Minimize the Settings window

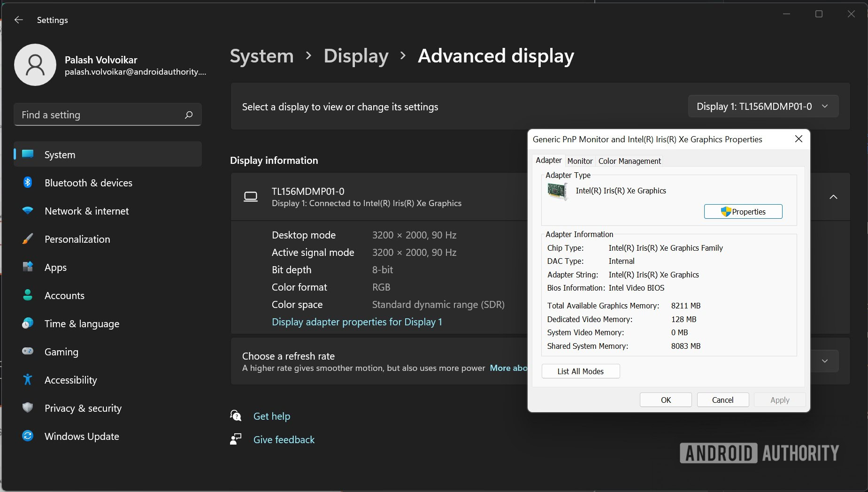click(x=787, y=14)
